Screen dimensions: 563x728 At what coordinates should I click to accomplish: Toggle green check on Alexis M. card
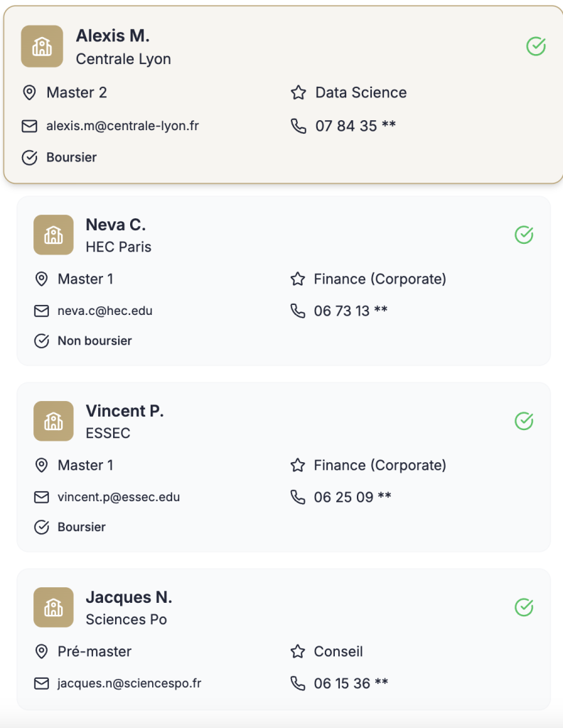[x=536, y=46]
